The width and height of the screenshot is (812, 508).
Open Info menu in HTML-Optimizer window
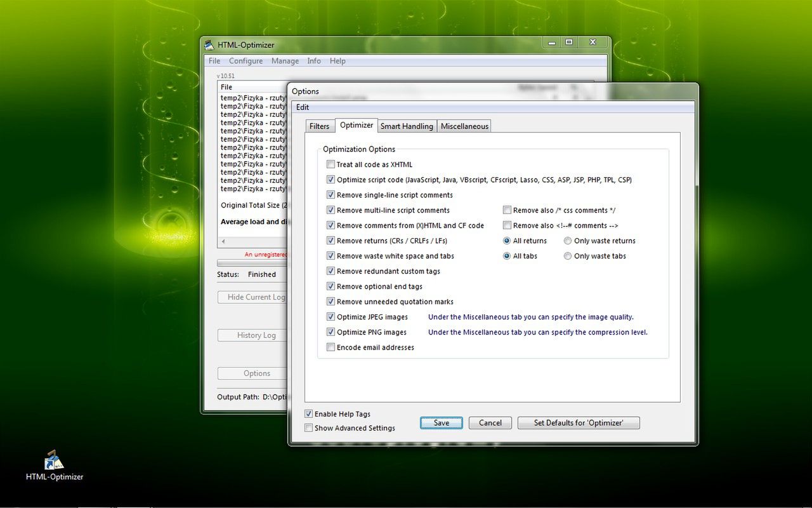pos(314,61)
